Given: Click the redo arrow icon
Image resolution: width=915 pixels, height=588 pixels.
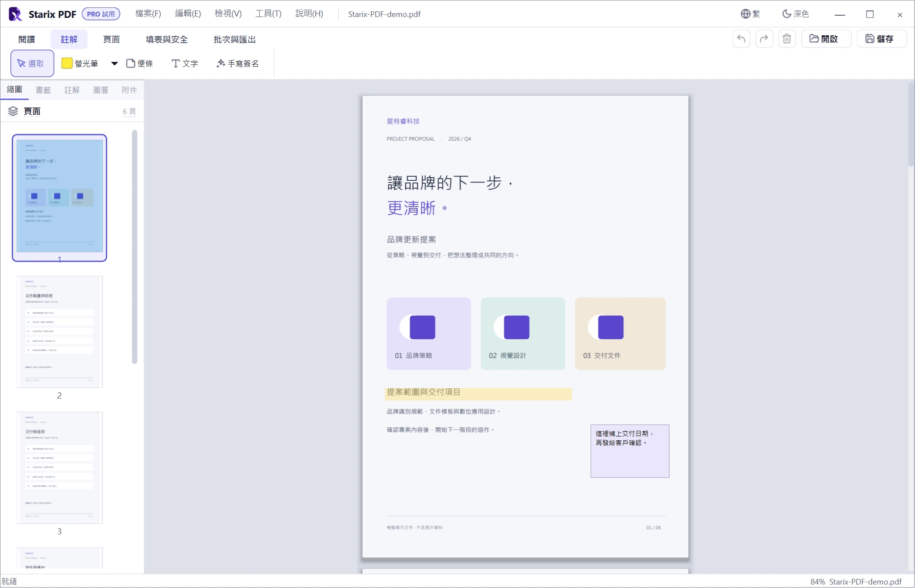Looking at the screenshot, I should point(764,39).
